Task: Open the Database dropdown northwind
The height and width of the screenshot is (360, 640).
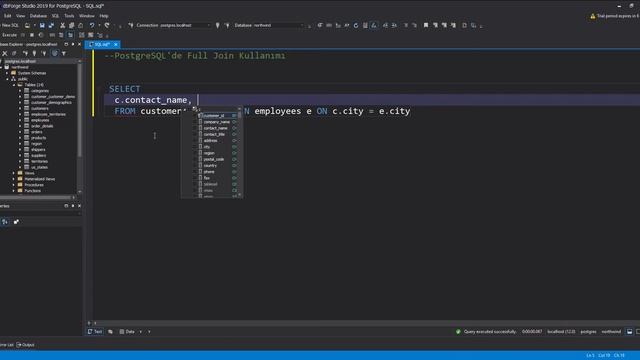Action: coord(279,25)
